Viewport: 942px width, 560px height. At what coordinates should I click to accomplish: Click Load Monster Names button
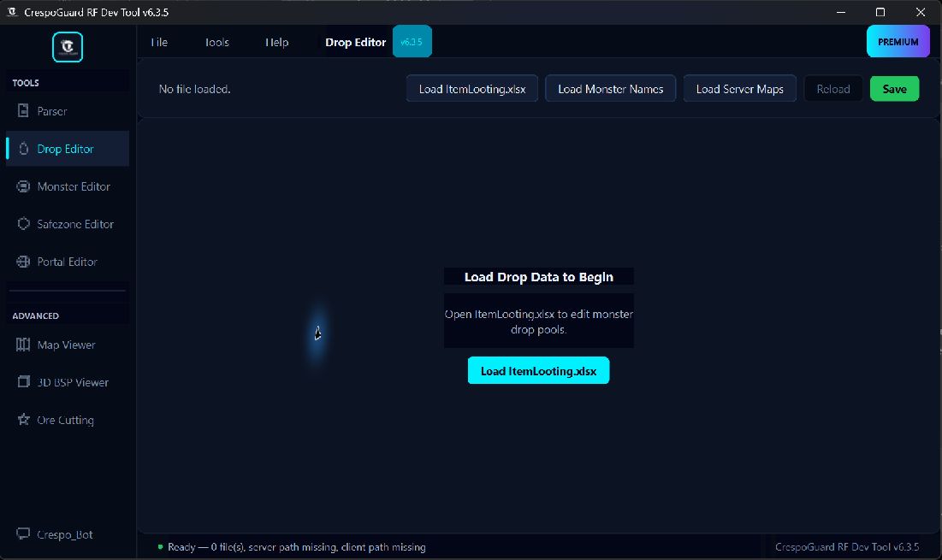click(610, 89)
